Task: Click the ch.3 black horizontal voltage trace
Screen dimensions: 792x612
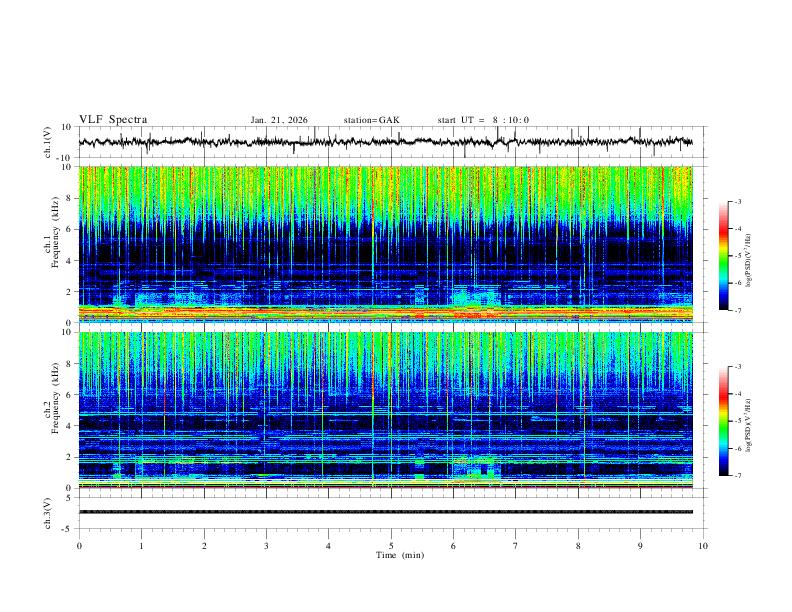Action: point(385,512)
